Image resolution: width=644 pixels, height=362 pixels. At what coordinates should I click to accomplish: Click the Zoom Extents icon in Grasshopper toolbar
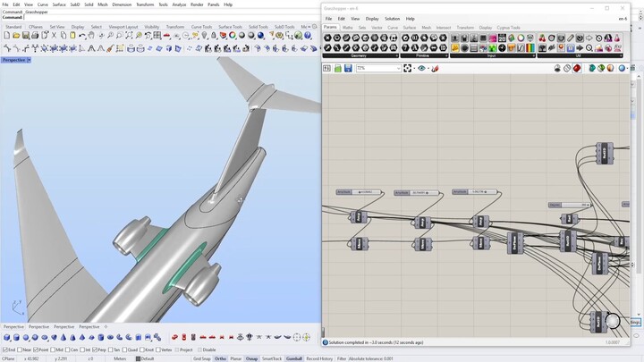408,68
